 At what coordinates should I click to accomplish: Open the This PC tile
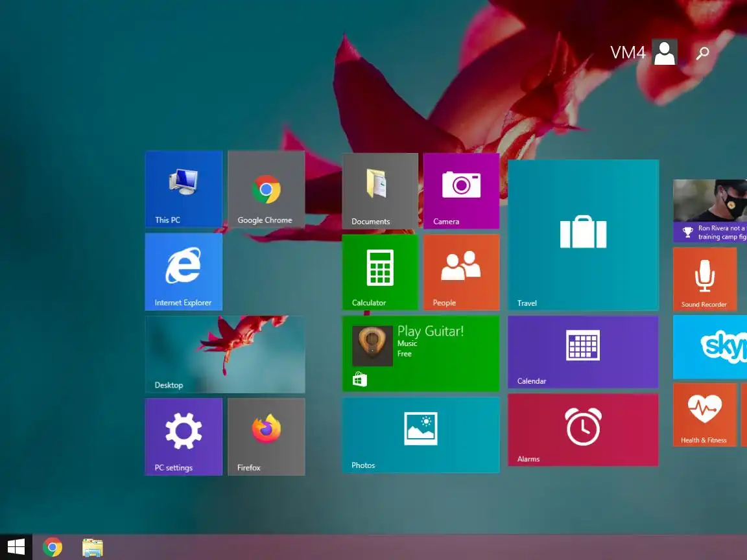184,189
